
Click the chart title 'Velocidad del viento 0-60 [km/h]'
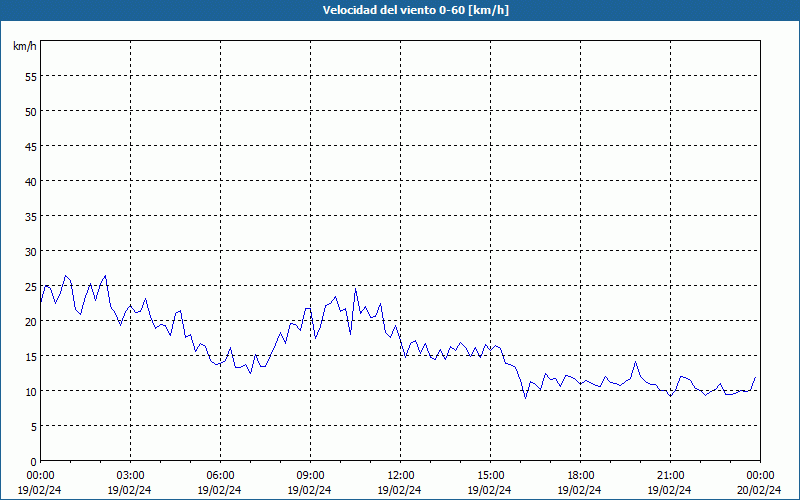click(x=415, y=10)
